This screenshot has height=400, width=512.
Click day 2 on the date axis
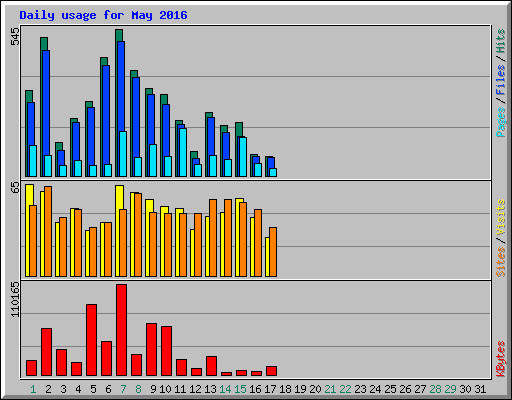click(48, 389)
